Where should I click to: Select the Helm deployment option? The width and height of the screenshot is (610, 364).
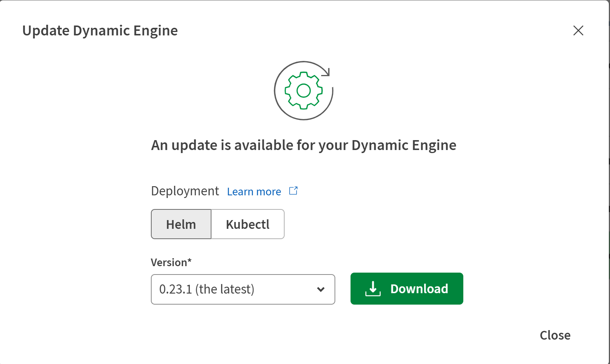(181, 224)
